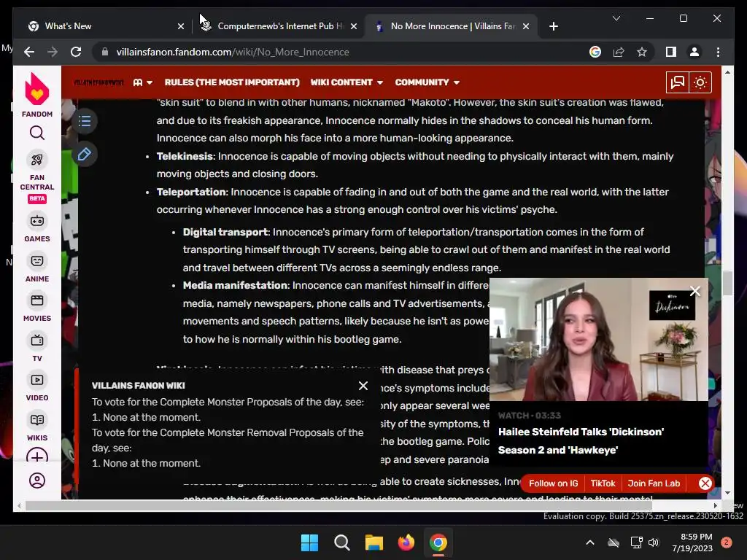View site information lock icon
Image resolution: width=747 pixels, height=560 pixels.
coord(105,52)
